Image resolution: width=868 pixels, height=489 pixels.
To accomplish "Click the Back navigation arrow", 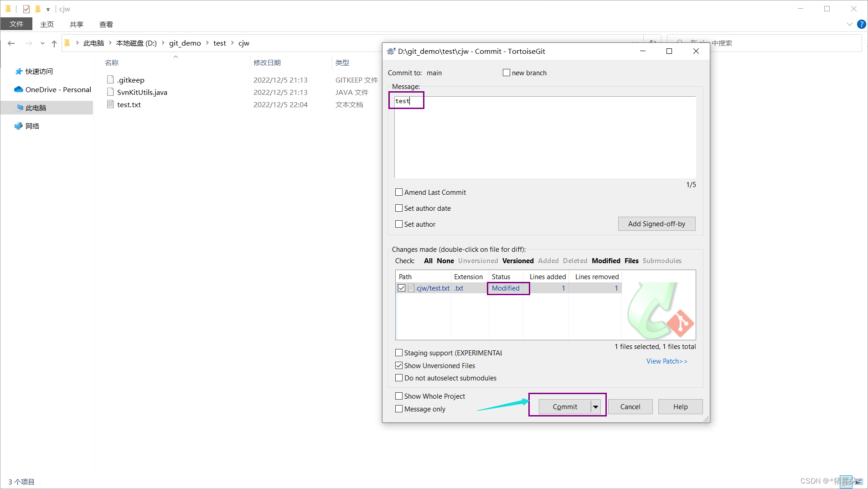I will coord(11,43).
